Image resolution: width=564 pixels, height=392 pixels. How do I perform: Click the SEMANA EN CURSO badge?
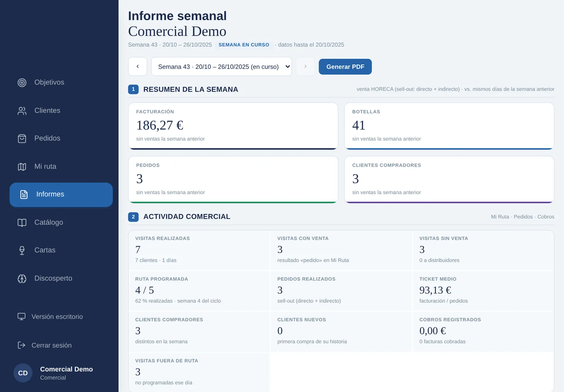244,45
